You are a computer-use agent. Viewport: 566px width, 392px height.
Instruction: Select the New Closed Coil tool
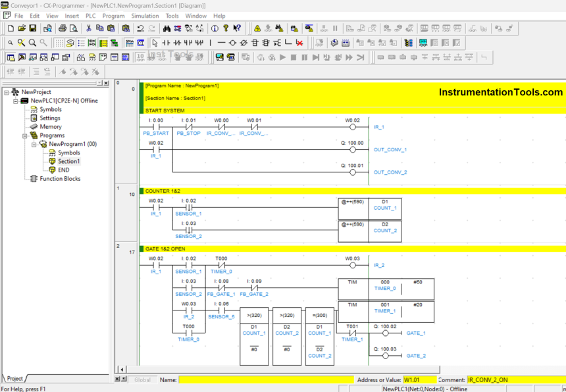click(244, 43)
